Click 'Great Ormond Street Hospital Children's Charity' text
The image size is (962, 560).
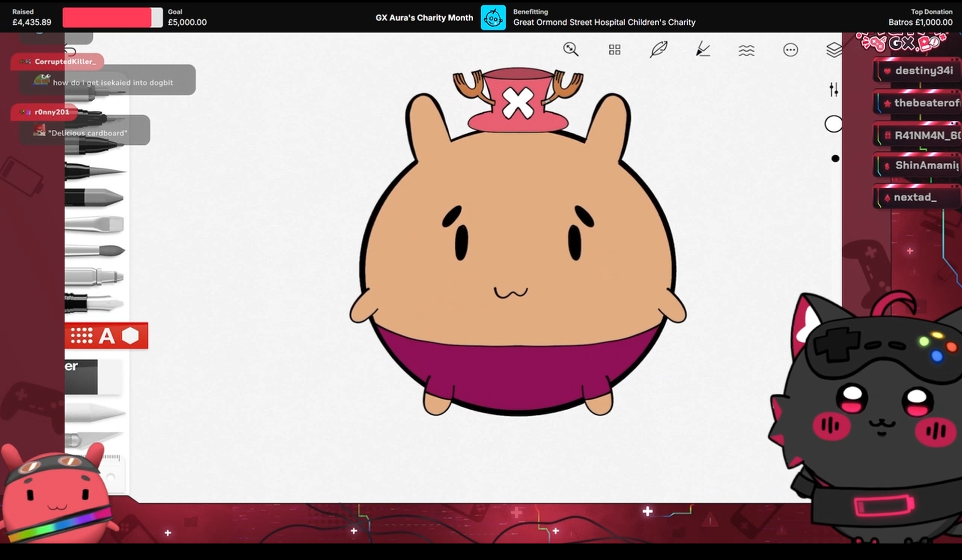[604, 22]
